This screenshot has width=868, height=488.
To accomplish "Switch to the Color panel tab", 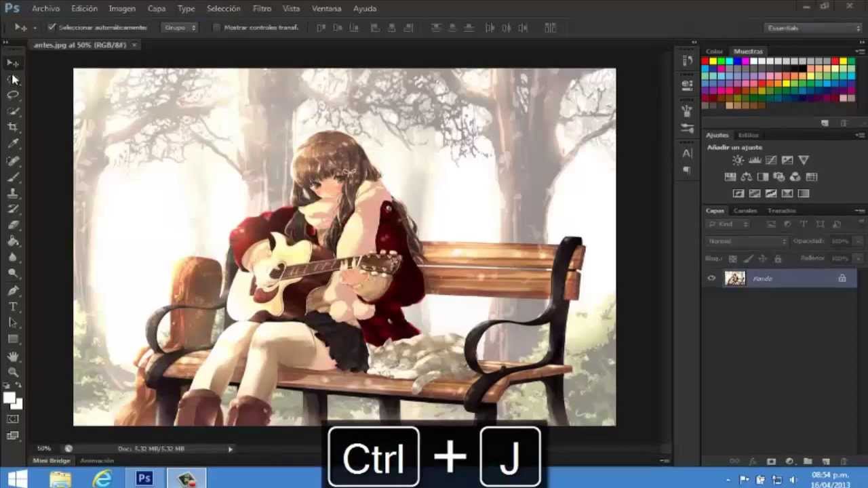I will click(714, 52).
